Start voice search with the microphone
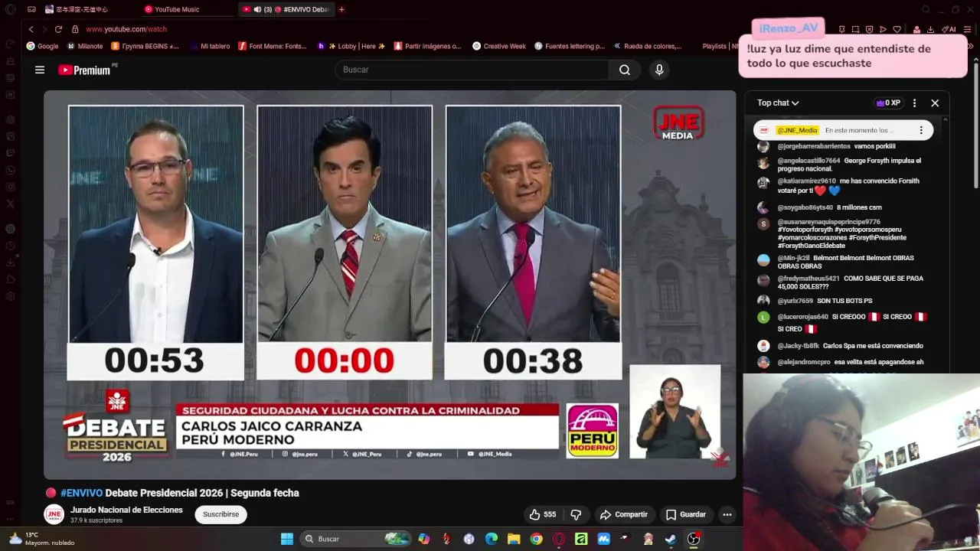The image size is (980, 551). click(659, 70)
